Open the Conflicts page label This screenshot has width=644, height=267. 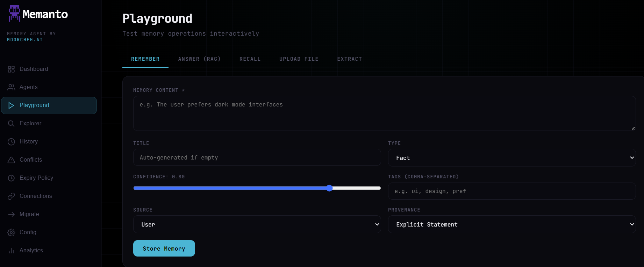31,160
